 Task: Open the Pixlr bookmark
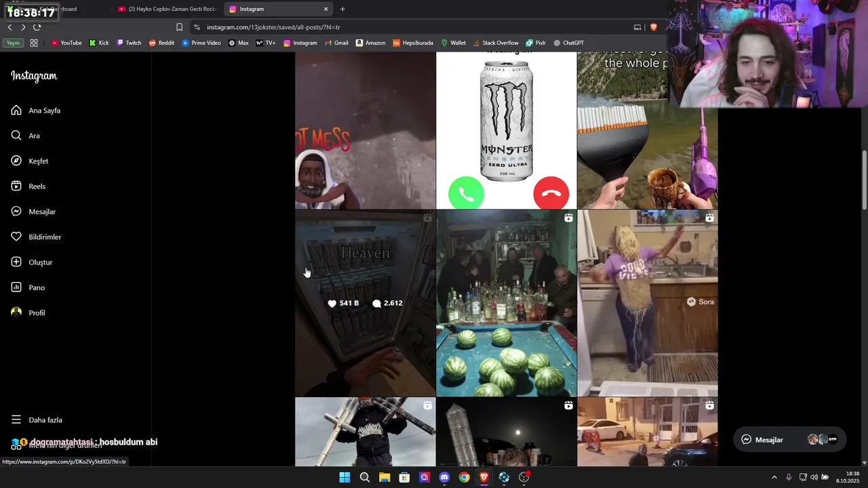[535, 43]
